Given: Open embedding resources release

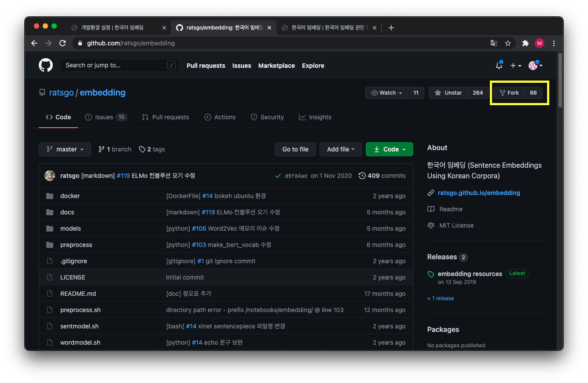Looking at the screenshot, I should (470, 274).
